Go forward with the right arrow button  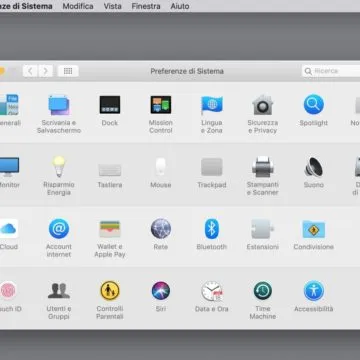(x=45, y=71)
